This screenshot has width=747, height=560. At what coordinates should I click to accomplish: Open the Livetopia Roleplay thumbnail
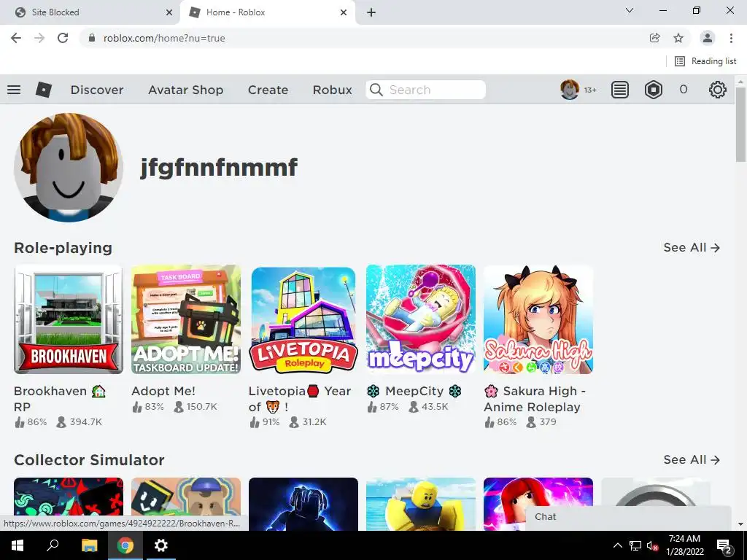303,319
